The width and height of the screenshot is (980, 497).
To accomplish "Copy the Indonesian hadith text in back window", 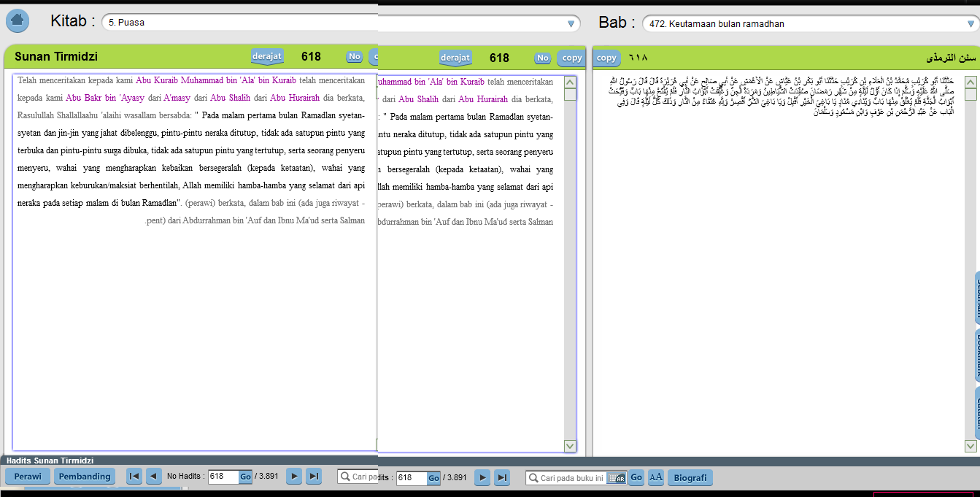I will 571,58.
